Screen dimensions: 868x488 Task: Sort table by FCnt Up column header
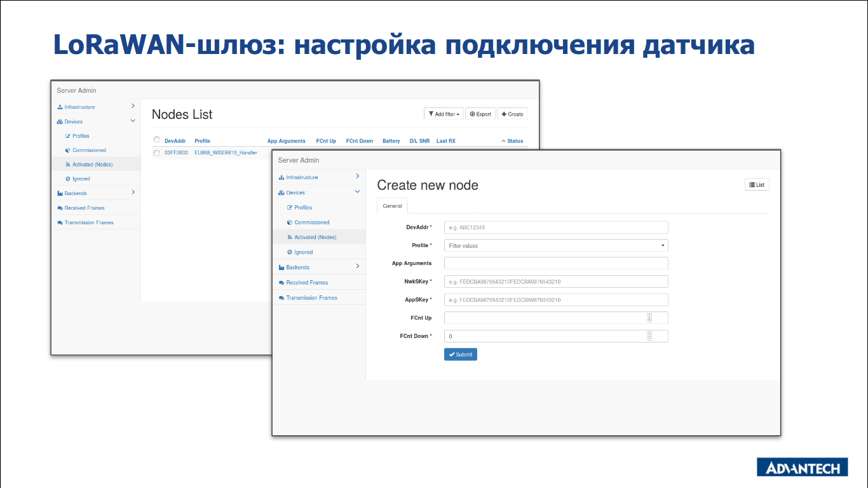click(326, 141)
